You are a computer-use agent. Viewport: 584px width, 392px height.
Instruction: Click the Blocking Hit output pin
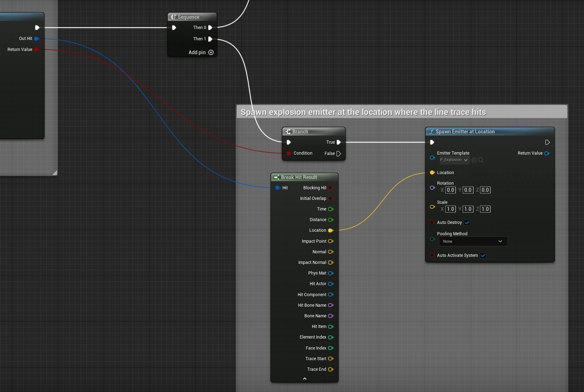point(331,188)
